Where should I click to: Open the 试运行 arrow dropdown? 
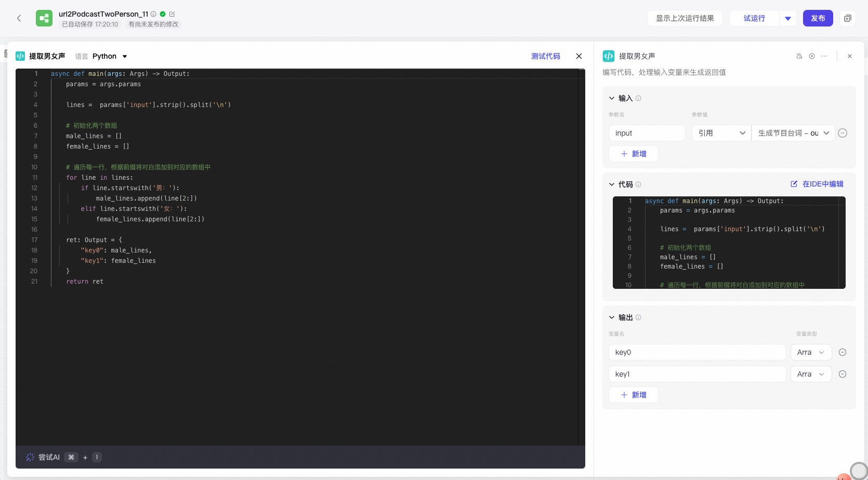788,18
